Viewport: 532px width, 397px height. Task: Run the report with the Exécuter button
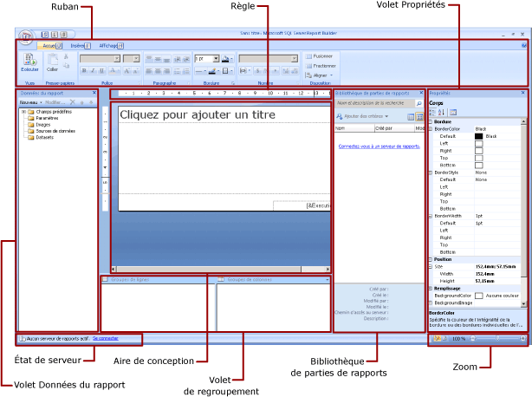click(29, 62)
